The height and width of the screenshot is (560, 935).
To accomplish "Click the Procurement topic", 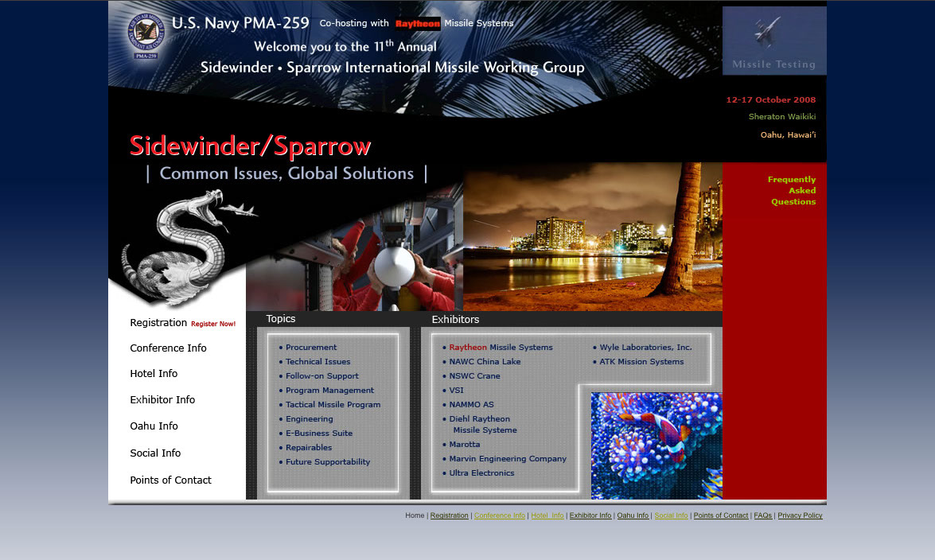I will point(311,347).
